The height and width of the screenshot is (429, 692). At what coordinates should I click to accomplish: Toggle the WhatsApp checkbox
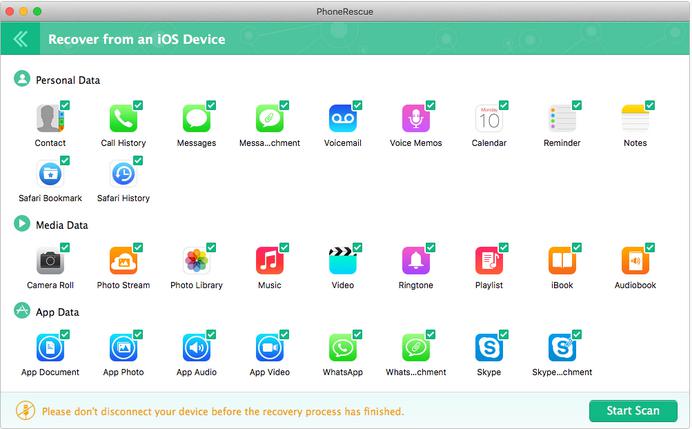pos(357,334)
